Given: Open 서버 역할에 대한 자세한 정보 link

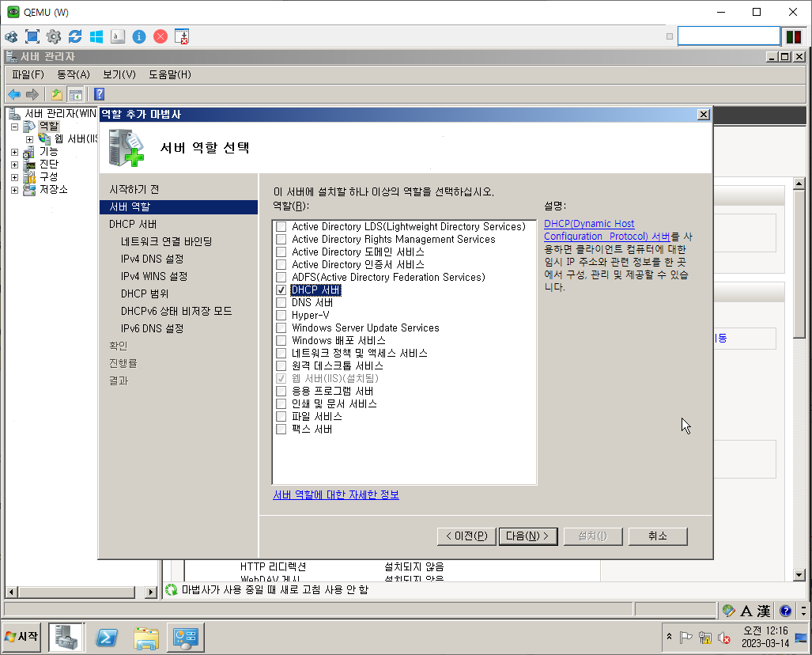Looking at the screenshot, I should 336,495.
